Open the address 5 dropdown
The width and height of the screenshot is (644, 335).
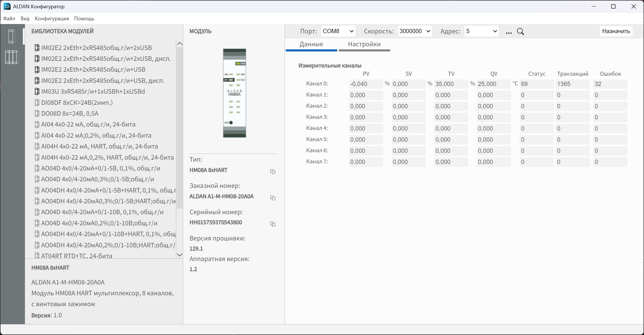481,31
